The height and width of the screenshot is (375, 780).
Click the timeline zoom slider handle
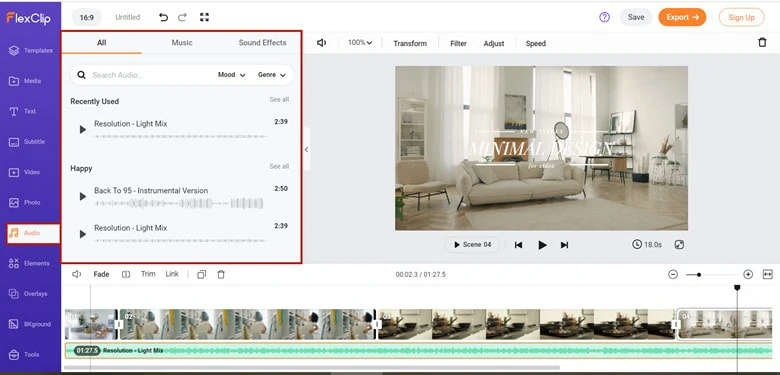[x=699, y=275]
